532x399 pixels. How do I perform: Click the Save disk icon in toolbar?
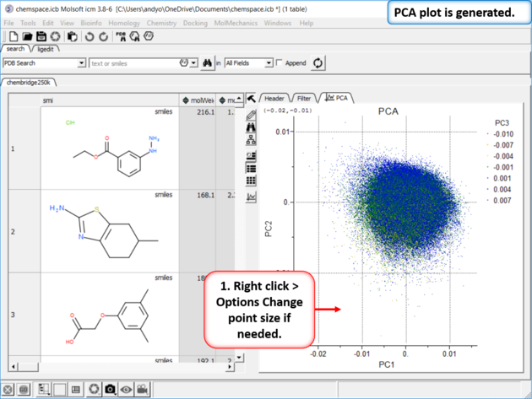pos(41,37)
